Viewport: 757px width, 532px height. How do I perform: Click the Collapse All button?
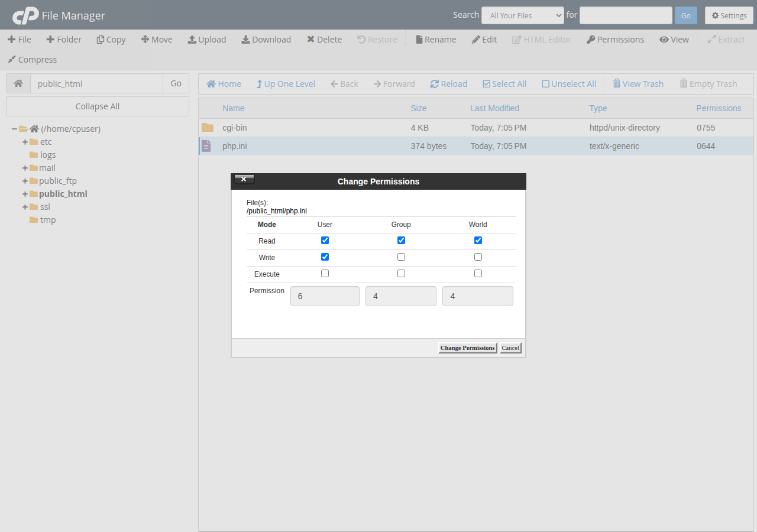click(x=98, y=106)
